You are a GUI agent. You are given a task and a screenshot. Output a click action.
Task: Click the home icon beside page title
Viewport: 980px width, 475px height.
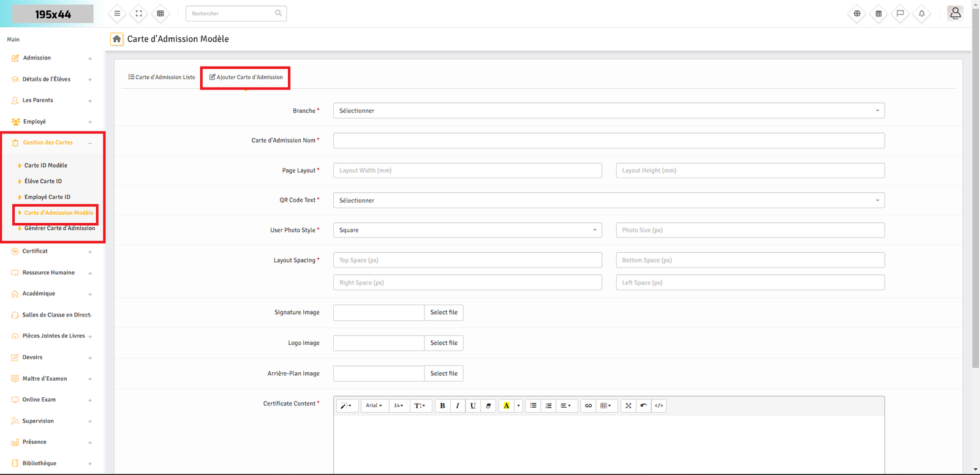pos(116,39)
